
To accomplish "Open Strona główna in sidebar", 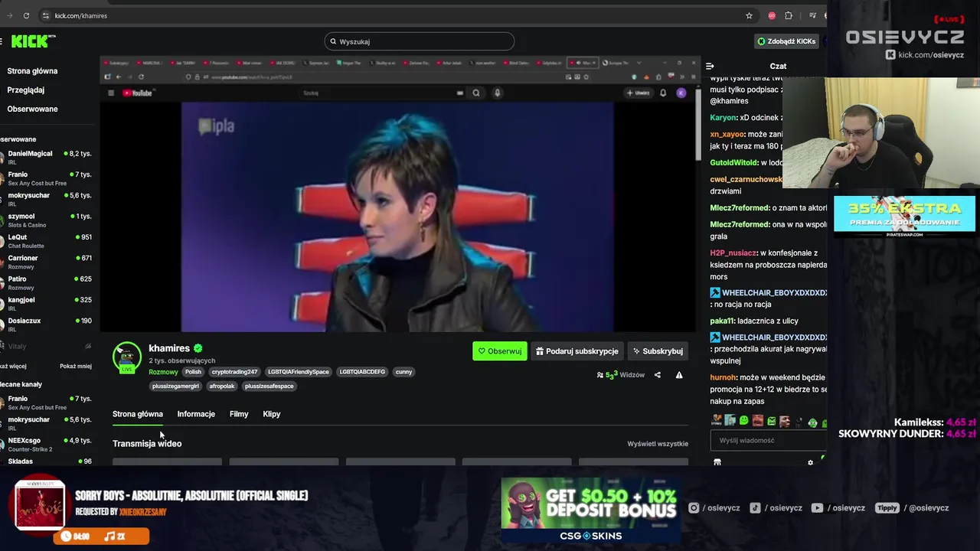I will [32, 71].
